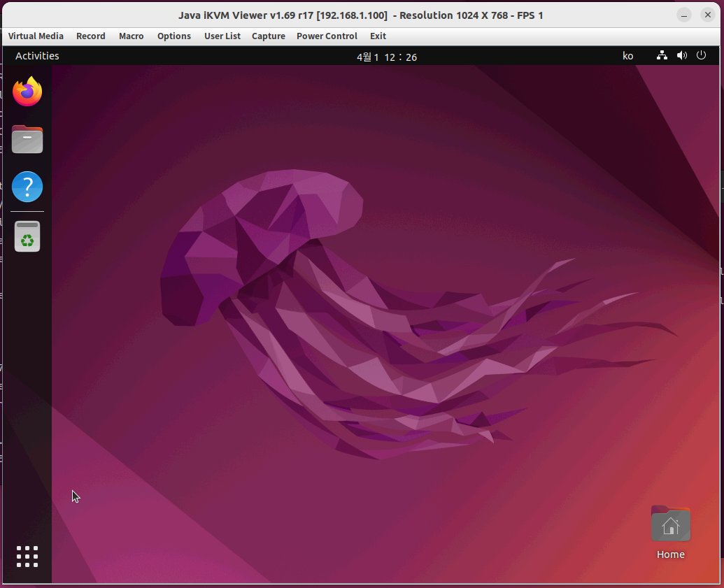
Task: Open the Trash in the dock
Action: (27, 236)
